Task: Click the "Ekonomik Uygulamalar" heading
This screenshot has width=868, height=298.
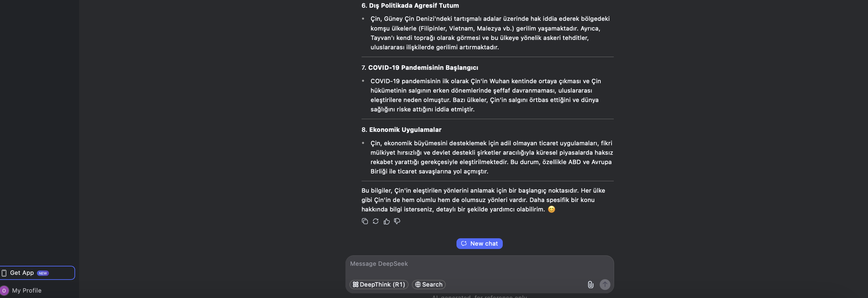Action: 405,130
